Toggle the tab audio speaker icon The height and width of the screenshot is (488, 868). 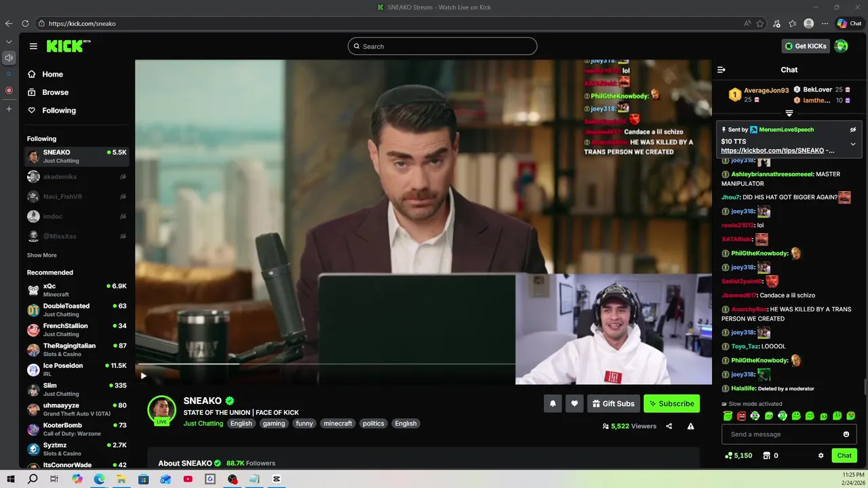pyautogui.click(x=9, y=58)
